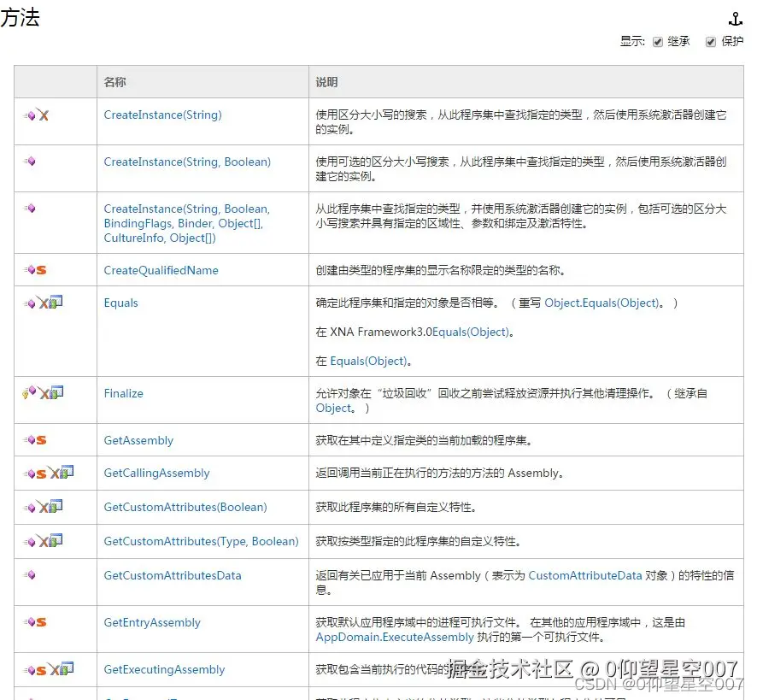This screenshot has height=700, width=757.
Task: Click static S icon in GetAssembly row
Action: tap(42, 440)
